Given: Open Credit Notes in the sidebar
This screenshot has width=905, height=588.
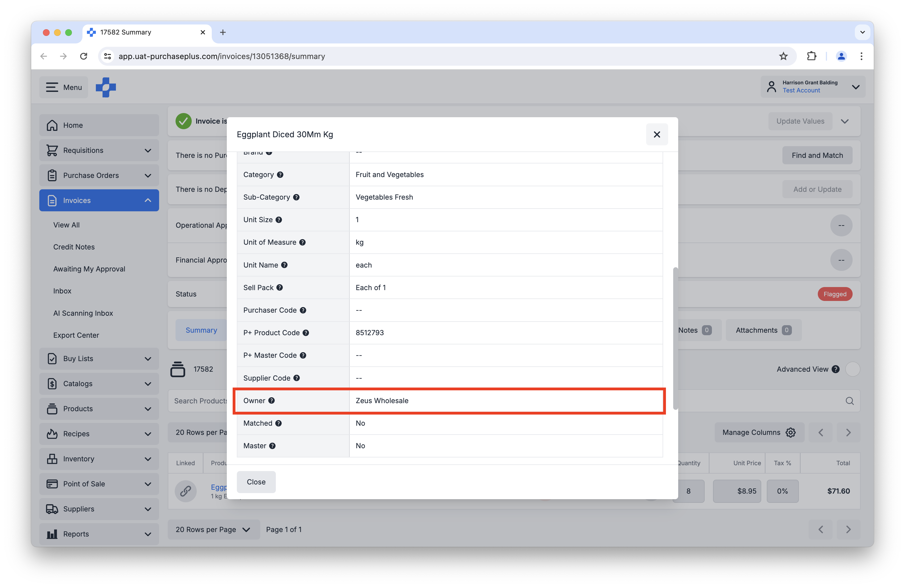Looking at the screenshot, I should pyautogui.click(x=74, y=247).
